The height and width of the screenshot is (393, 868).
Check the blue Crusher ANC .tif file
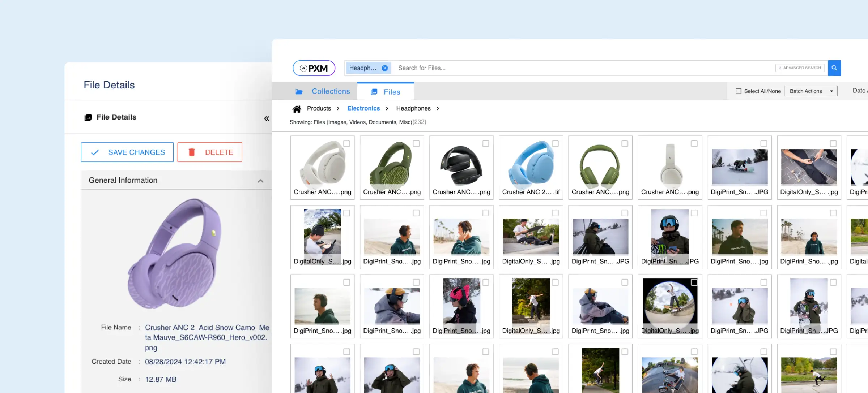pos(555,144)
